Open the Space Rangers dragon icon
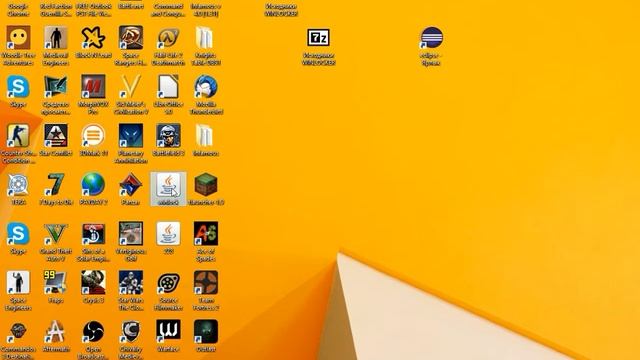This screenshot has width=640, height=360. [x=131, y=38]
